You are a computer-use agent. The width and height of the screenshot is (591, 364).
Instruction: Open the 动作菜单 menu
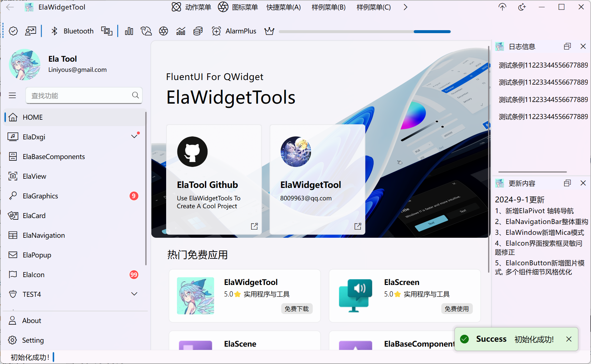[x=191, y=7]
